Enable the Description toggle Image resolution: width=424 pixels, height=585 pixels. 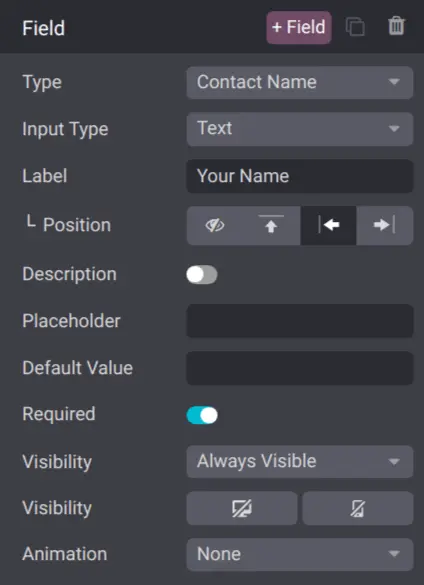pyautogui.click(x=202, y=275)
